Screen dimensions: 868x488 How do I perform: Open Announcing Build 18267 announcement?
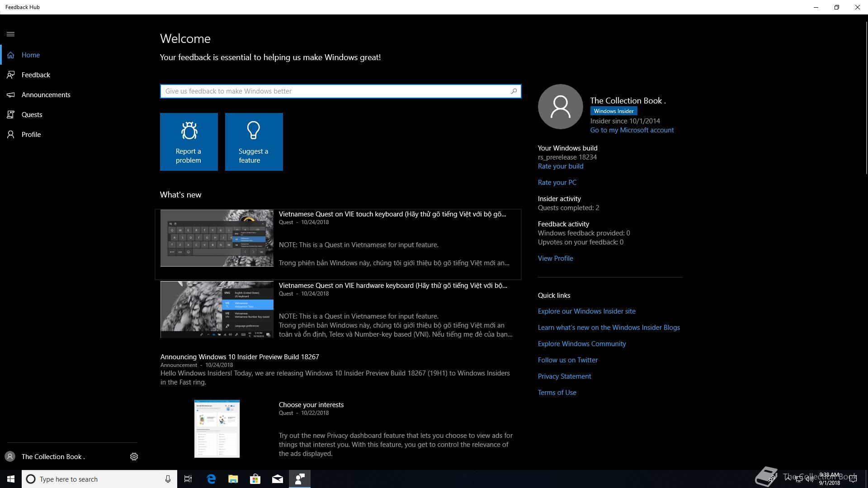240,357
